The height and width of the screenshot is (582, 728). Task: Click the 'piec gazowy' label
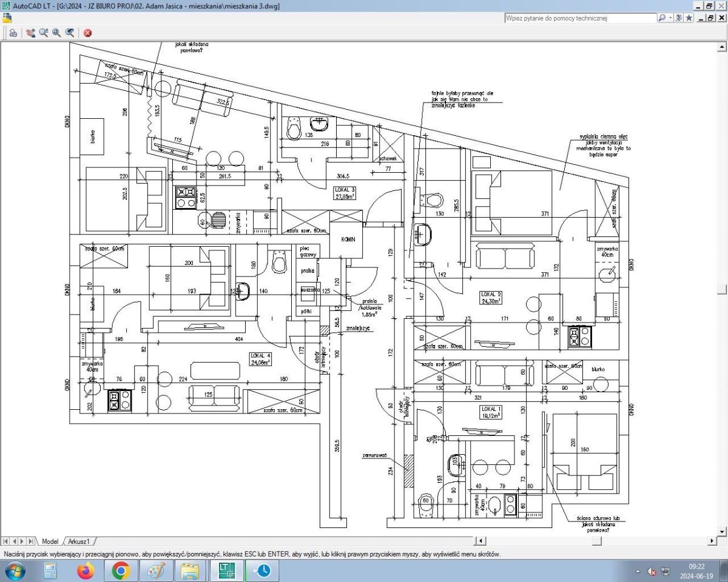click(x=308, y=252)
